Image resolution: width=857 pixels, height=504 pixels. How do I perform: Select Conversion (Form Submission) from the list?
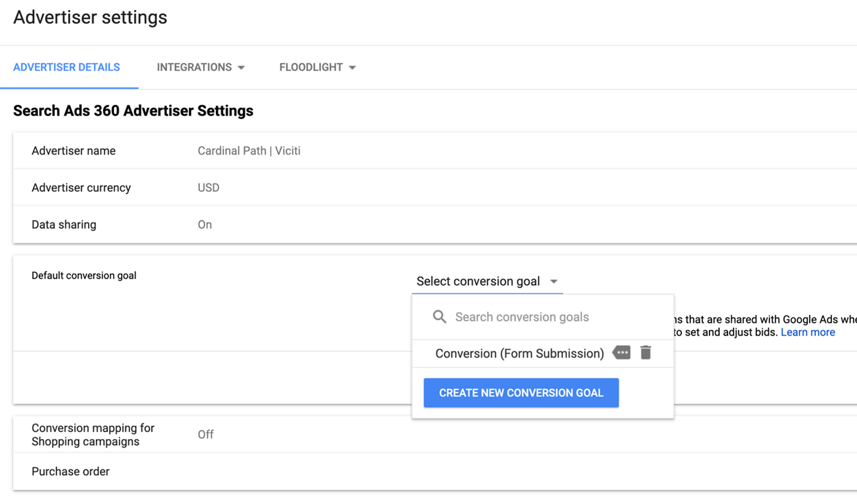pos(519,353)
